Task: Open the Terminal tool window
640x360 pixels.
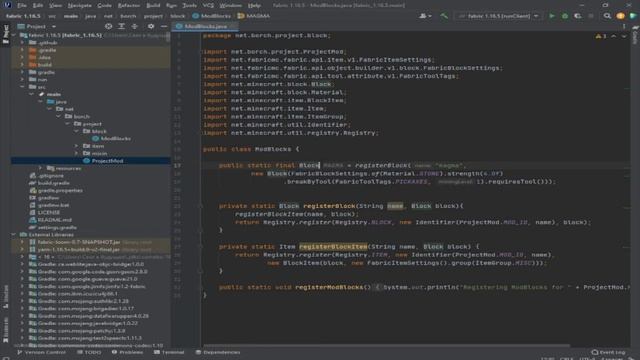Action: [x=169, y=352]
